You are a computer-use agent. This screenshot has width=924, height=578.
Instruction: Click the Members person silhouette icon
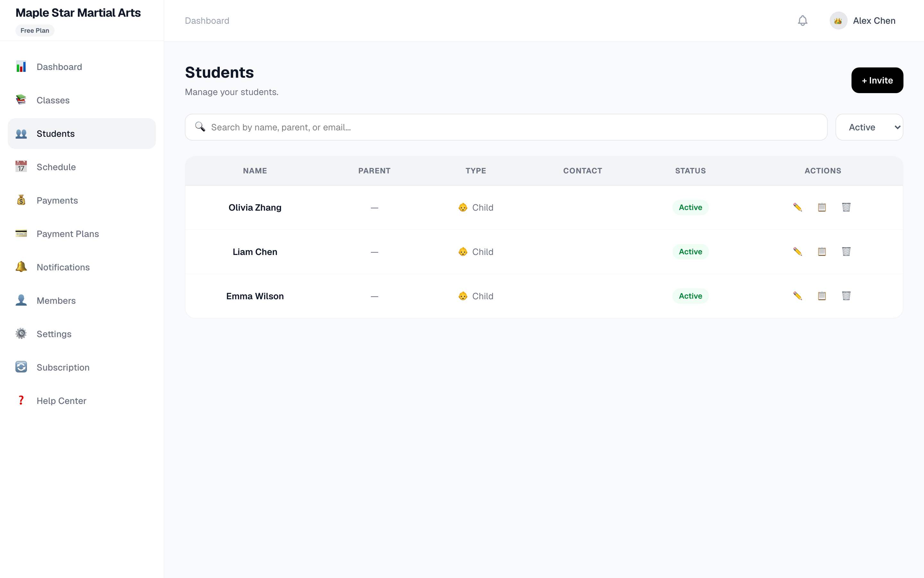point(21,300)
